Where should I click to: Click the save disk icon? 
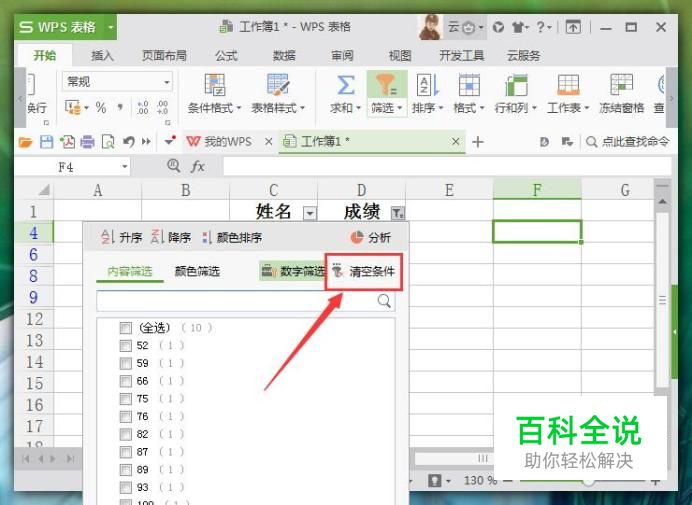tap(46, 142)
